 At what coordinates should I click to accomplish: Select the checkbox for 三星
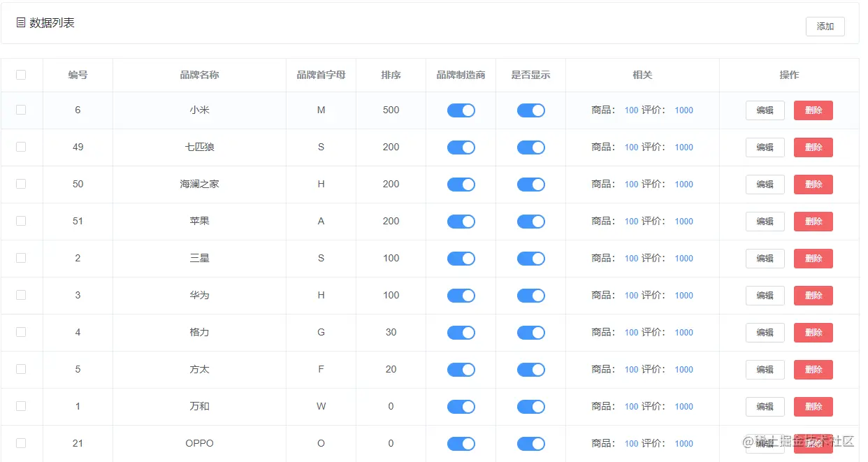click(21, 258)
